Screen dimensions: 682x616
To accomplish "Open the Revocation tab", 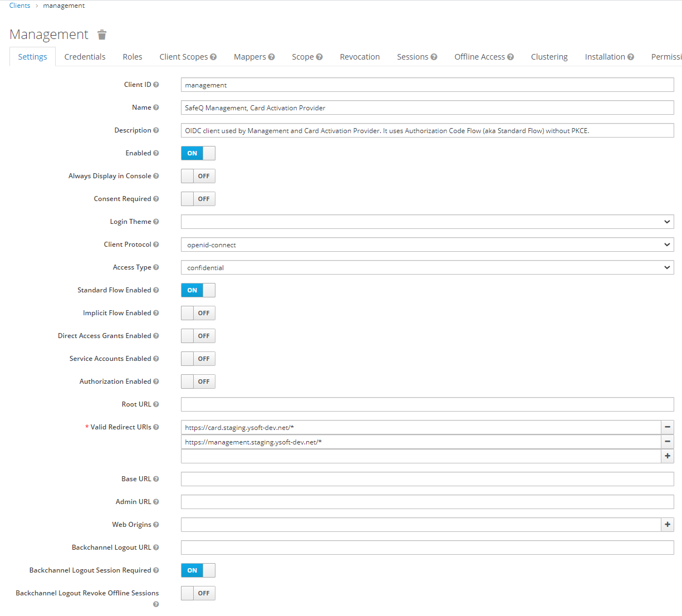I will click(360, 57).
